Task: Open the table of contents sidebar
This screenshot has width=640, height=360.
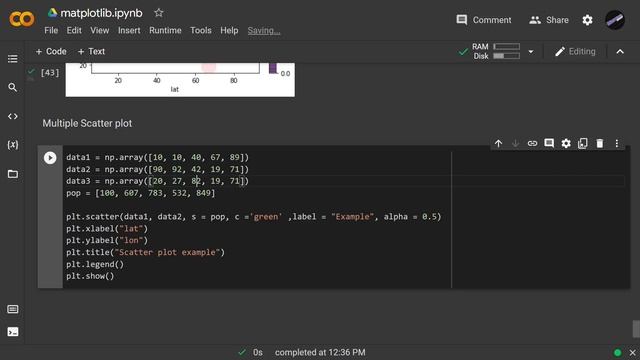Action: [13, 59]
